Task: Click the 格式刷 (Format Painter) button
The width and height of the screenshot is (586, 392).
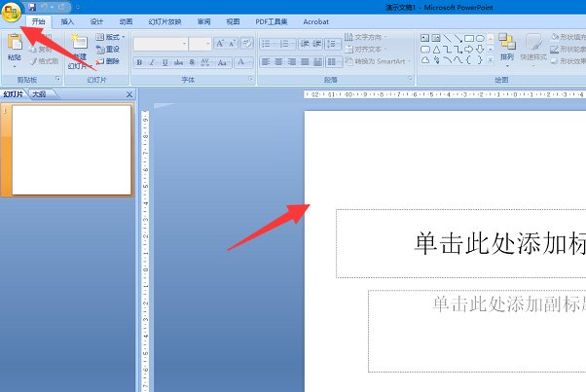Action: [44, 61]
